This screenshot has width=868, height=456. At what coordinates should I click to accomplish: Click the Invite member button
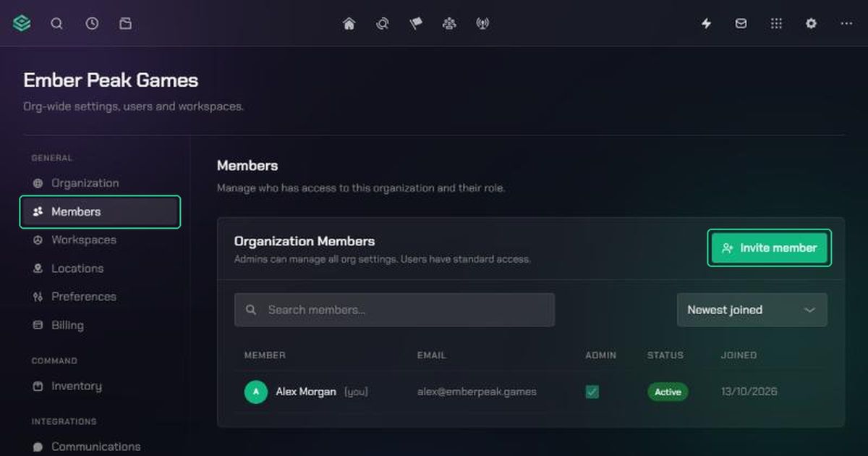tap(770, 248)
